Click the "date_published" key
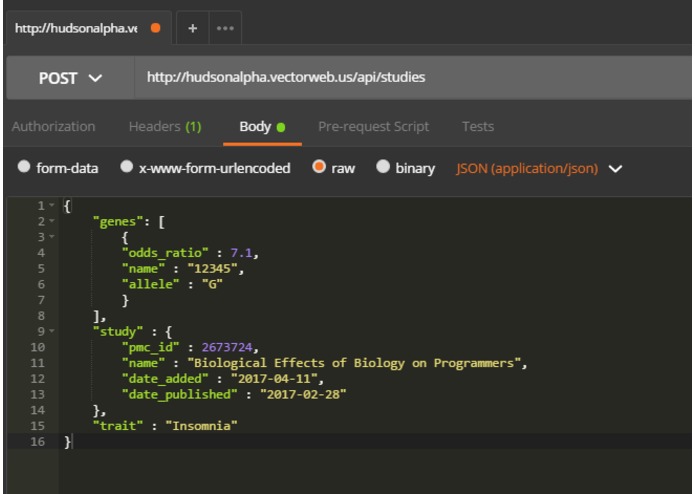Screen dimensions: 695x494 click(x=180, y=394)
